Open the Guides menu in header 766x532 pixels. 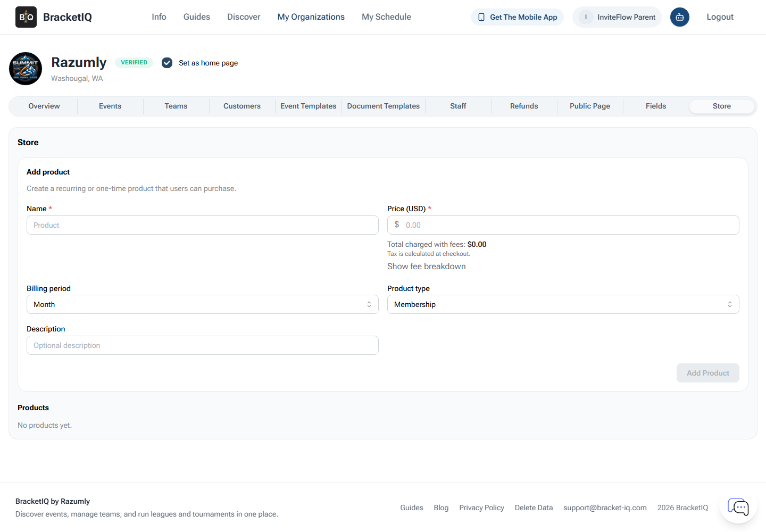click(x=197, y=17)
